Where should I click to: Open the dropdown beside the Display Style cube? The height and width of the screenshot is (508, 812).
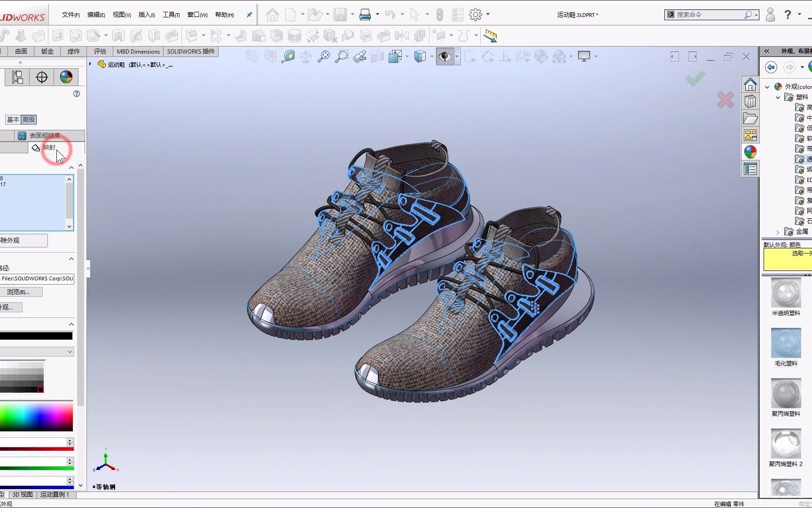tap(431, 56)
